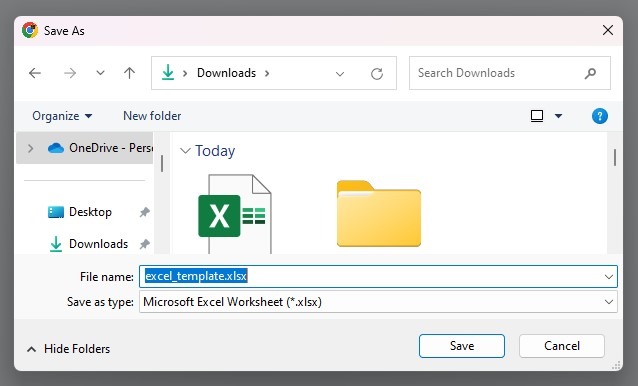Click the Save button
The width and height of the screenshot is (638, 386).
point(462,346)
